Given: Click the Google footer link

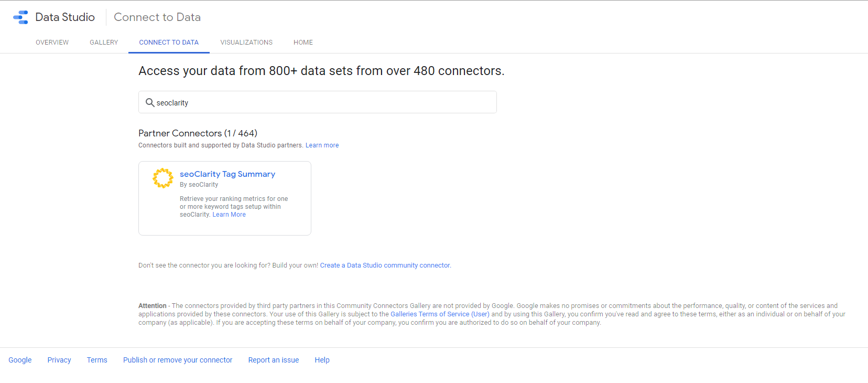Looking at the screenshot, I should 20,360.
